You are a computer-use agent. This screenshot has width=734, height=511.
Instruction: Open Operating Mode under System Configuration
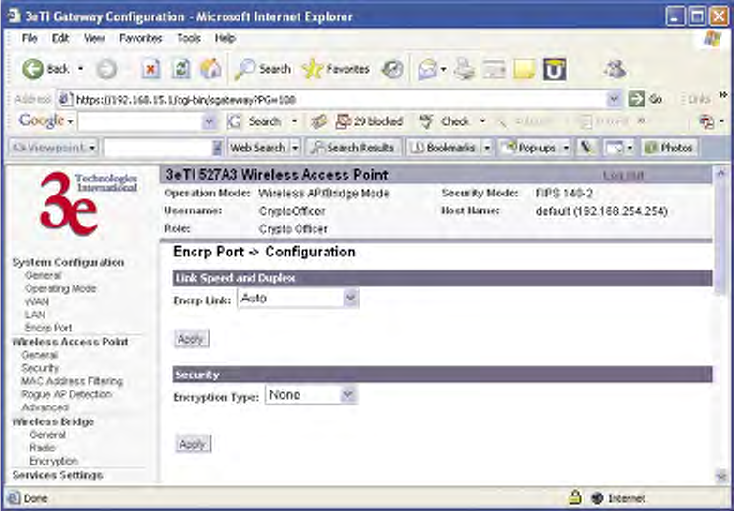(x=60, y=288)
